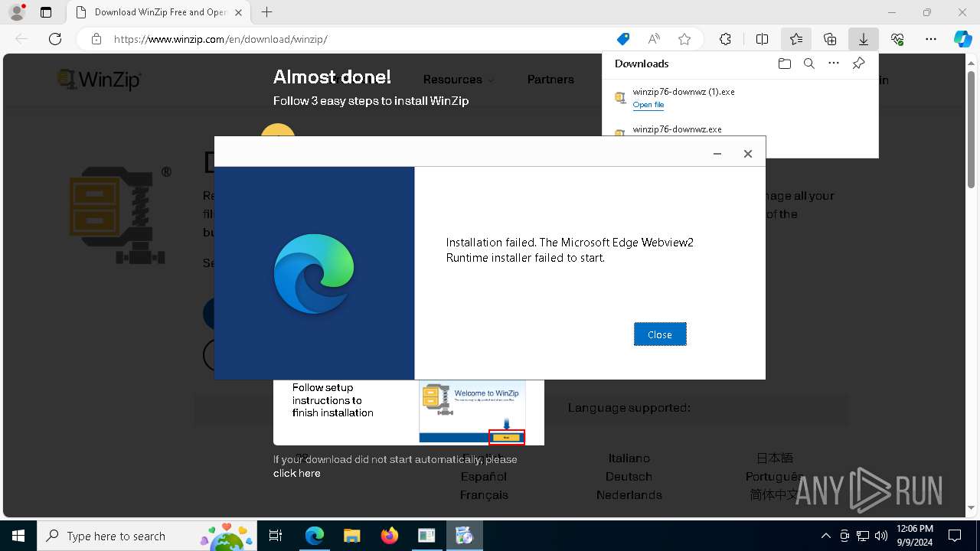This screenshot has width=980, height=551.
Task: Open the Read aloud icon
Action: 654,39
